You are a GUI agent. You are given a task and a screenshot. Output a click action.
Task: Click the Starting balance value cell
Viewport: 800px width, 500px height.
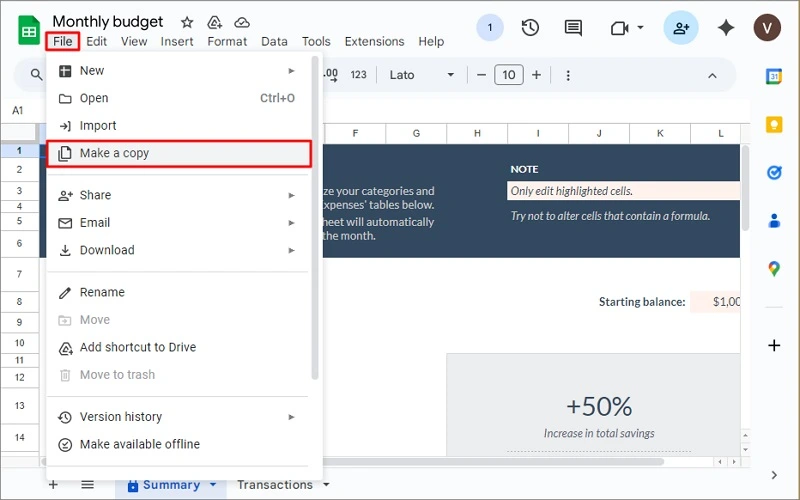[715, 302]
